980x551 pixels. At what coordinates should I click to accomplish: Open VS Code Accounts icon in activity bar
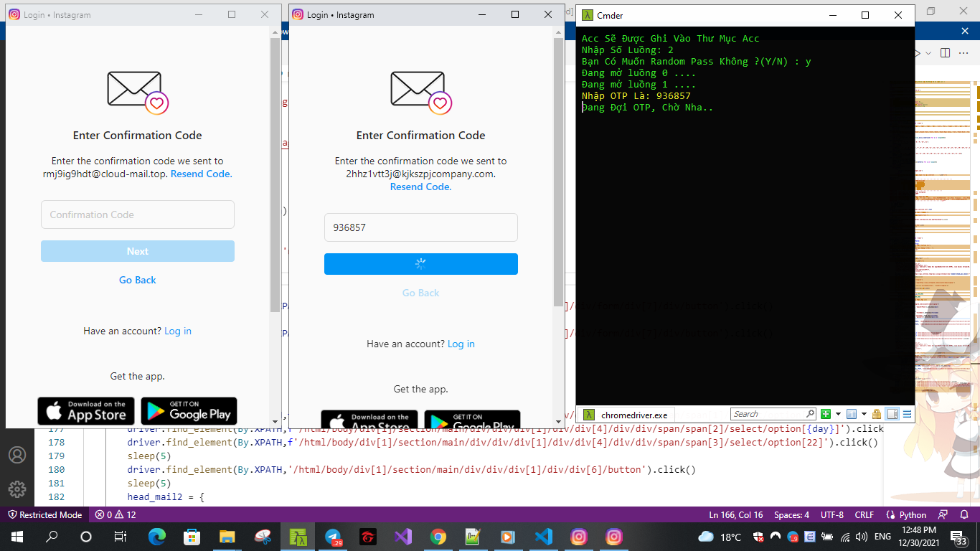tap(17, 455)
